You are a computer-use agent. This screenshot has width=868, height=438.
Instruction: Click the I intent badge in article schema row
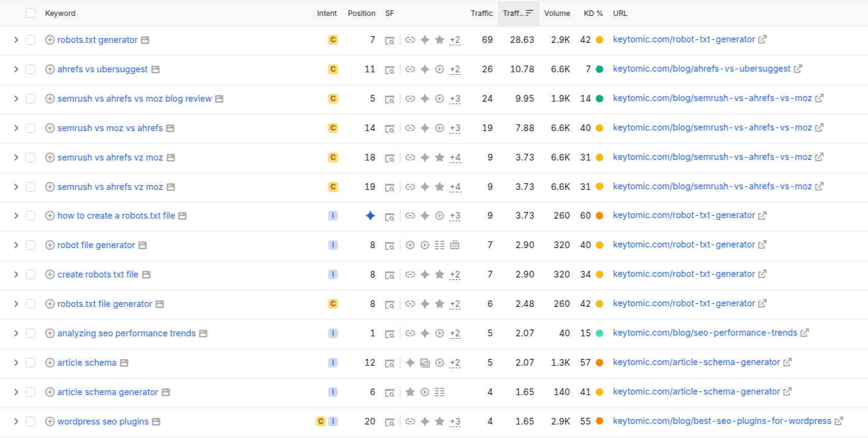[x=333, y=363]
